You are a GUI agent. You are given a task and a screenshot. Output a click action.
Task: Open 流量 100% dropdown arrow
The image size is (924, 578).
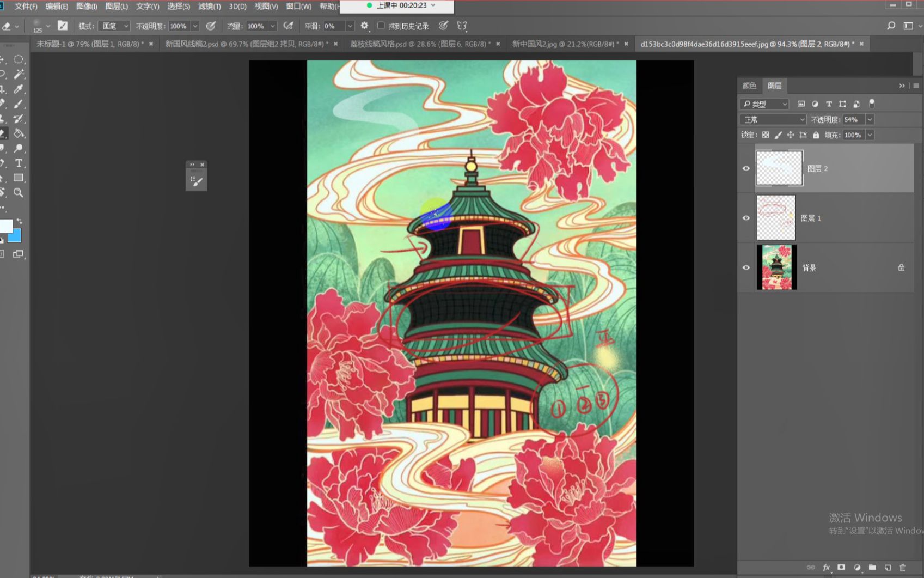point(272,26)
